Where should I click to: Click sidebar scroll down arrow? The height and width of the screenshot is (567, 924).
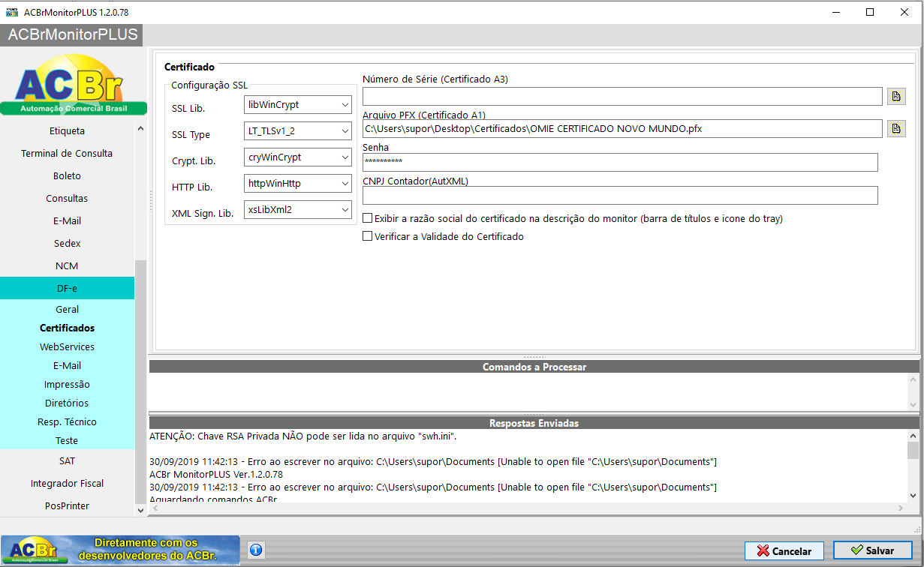(x=140, y=510)
